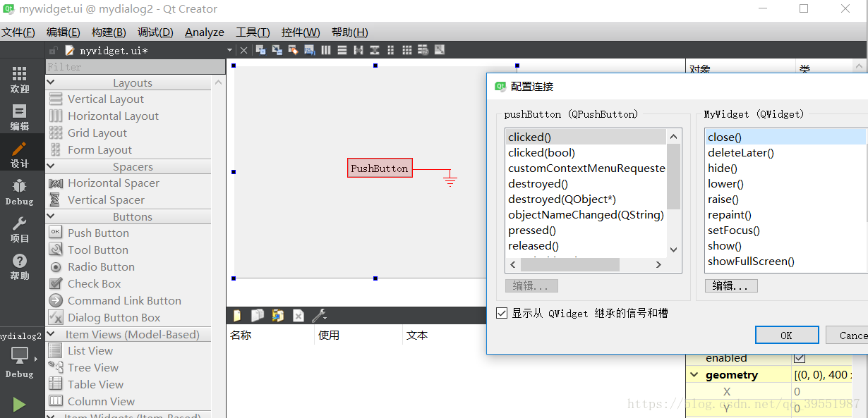Screen dimensions: 868x418
Task: Select the hide() slot
Action: [723, 168]
